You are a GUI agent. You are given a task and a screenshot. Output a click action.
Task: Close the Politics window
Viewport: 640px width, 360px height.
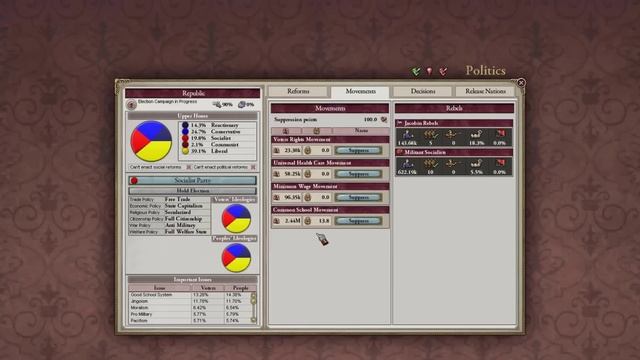coord(521,83)
